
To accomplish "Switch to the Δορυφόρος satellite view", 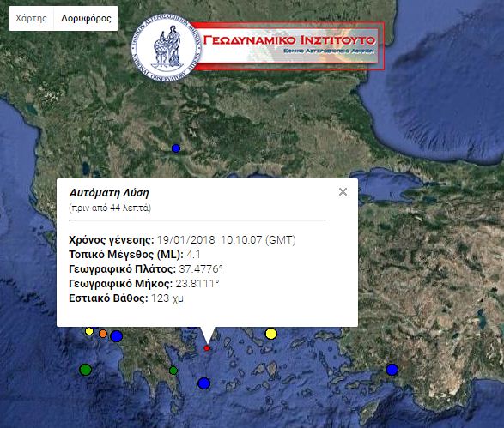I will [86, 18].
